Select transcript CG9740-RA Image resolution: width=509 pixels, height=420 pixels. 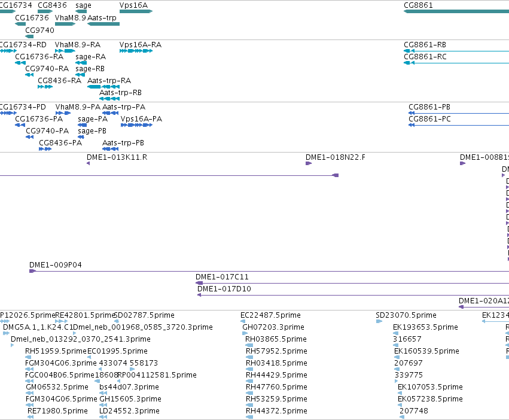coord(29,75)
